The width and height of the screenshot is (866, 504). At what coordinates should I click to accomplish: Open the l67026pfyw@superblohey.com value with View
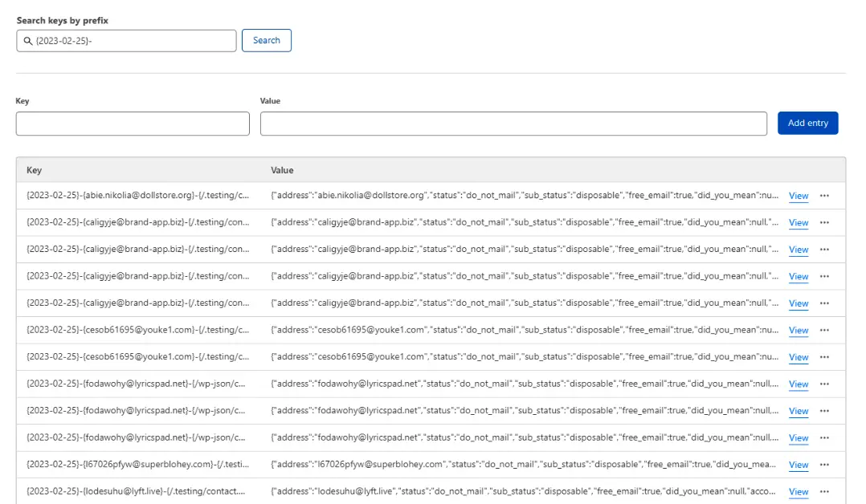pos(798,464)
